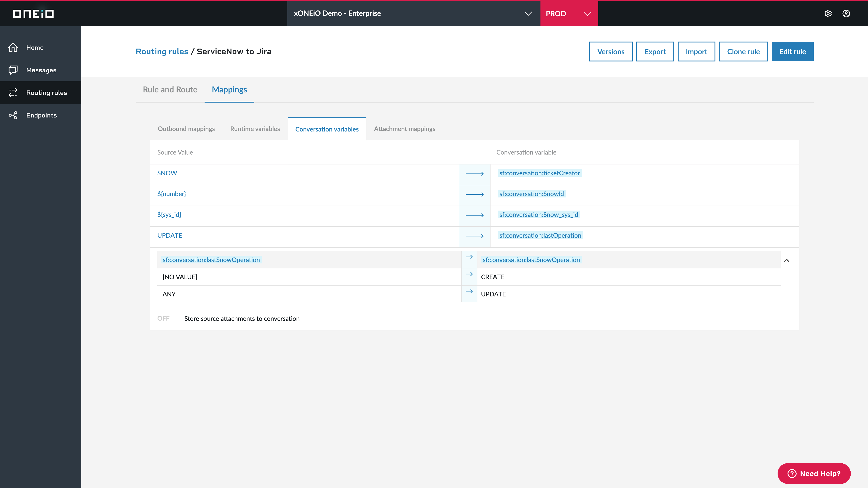Open the xONEiO Demo - Enterprise dropdown

coord(413,14)
